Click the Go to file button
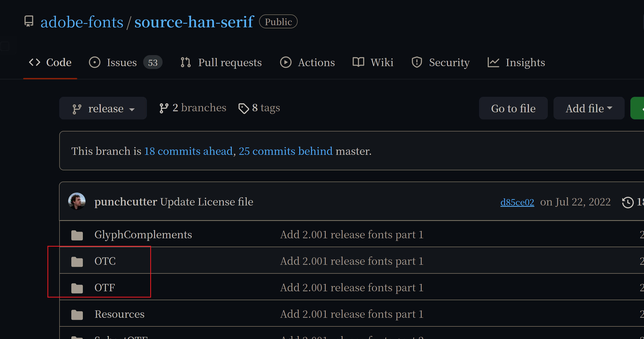This screenshot has width=644, height=339. click(513, 108)
